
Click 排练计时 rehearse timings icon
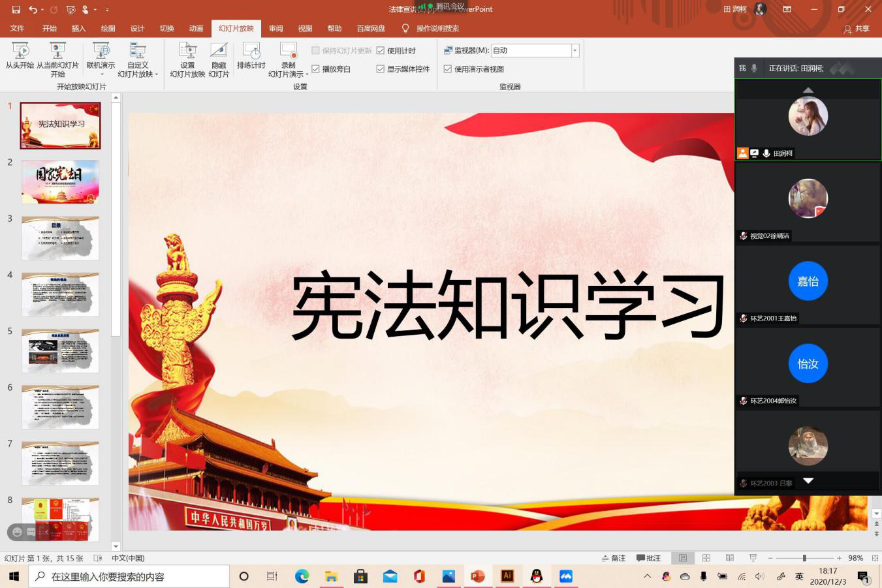click(x=251, y=56)
